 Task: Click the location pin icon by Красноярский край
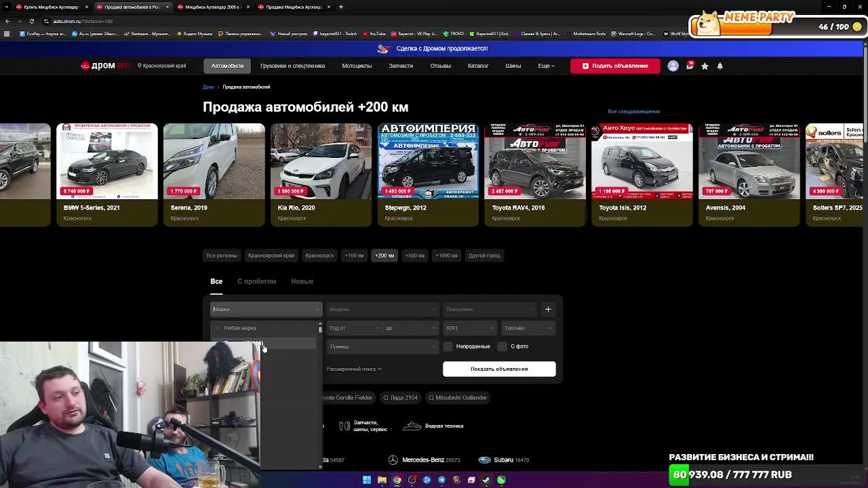coord(140,66)
